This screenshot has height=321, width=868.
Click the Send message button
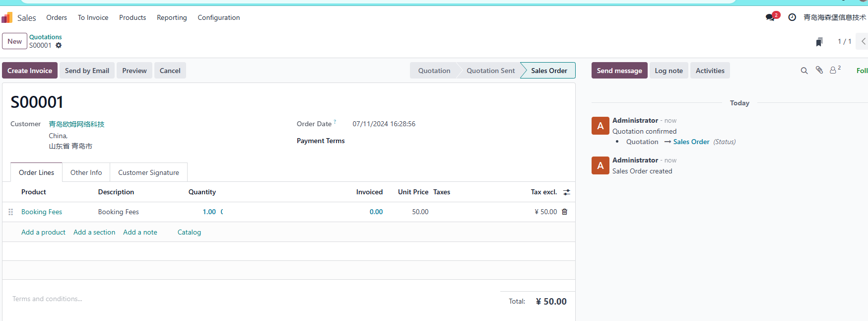[619, 71]
